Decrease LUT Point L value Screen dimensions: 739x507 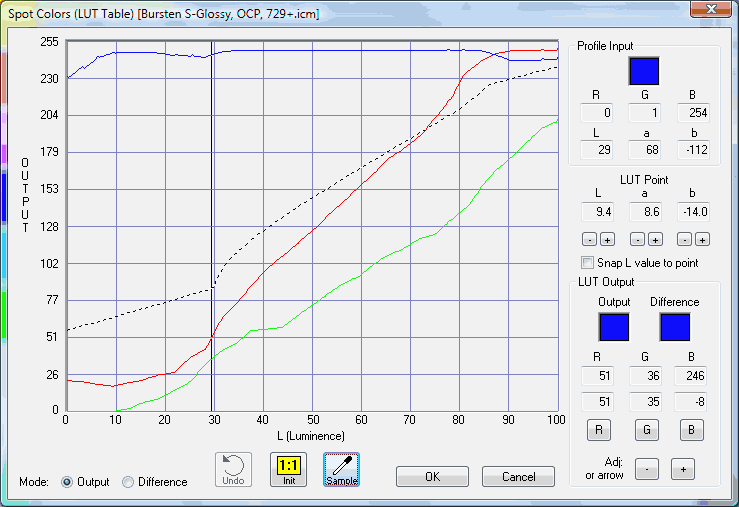590,239
